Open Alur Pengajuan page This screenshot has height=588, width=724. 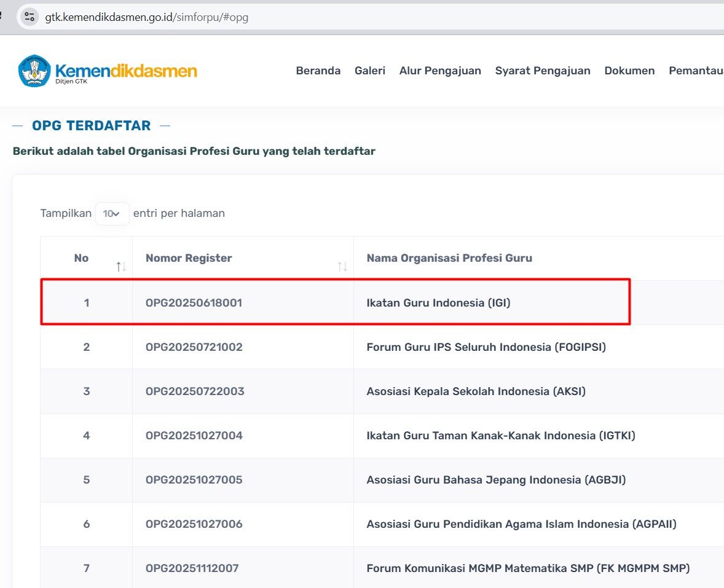(440, 71)
